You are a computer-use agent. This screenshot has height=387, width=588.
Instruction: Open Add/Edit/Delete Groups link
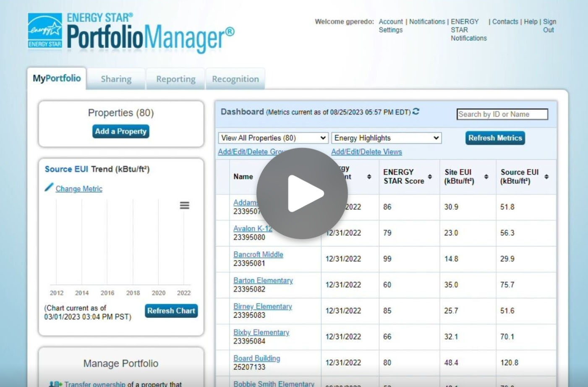click(x=252, y=152)
